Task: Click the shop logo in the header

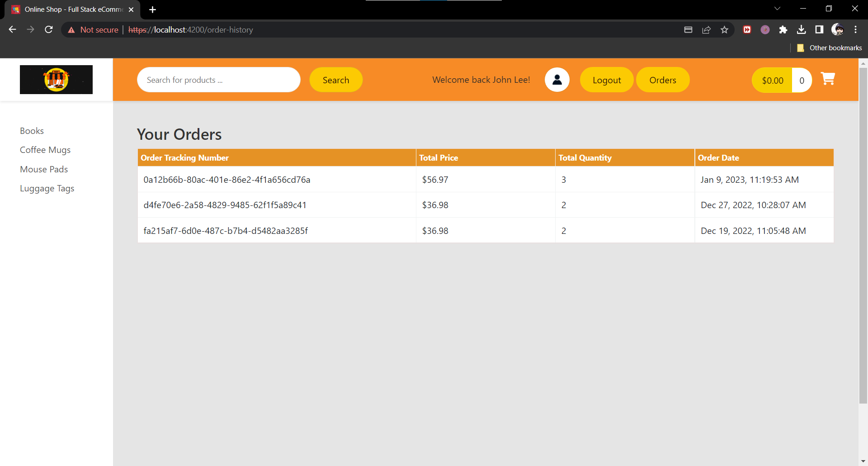Action: point(56,80)
